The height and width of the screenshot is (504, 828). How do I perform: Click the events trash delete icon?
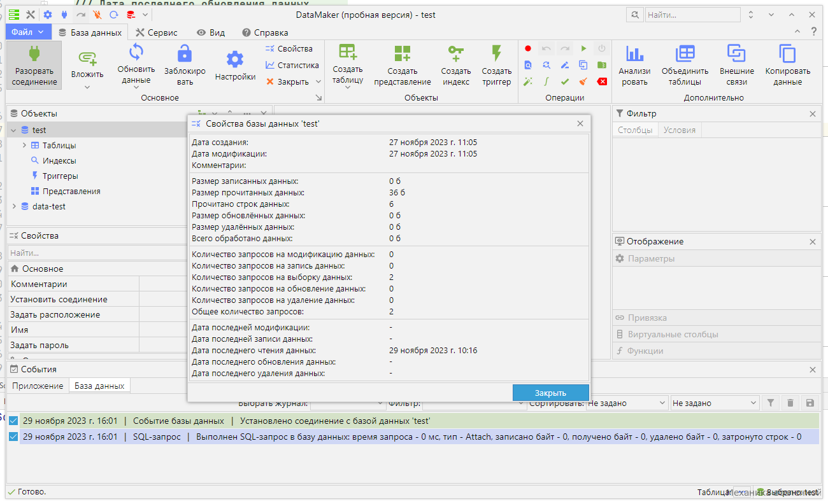(x=790, y=403)
